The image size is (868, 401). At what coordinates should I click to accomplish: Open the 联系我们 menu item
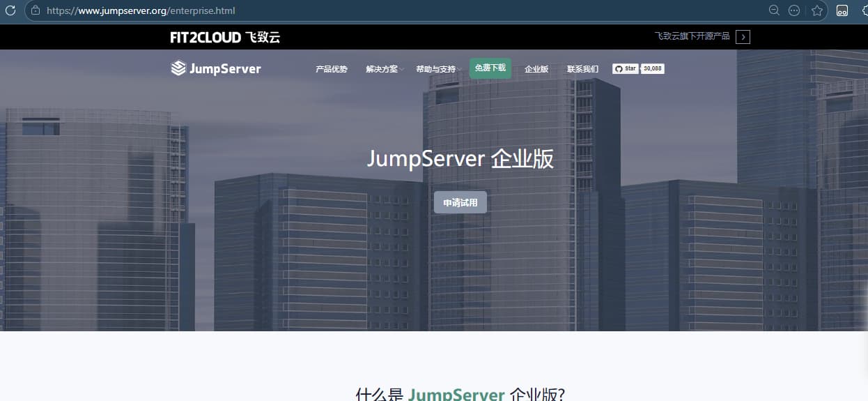point(582,69)
